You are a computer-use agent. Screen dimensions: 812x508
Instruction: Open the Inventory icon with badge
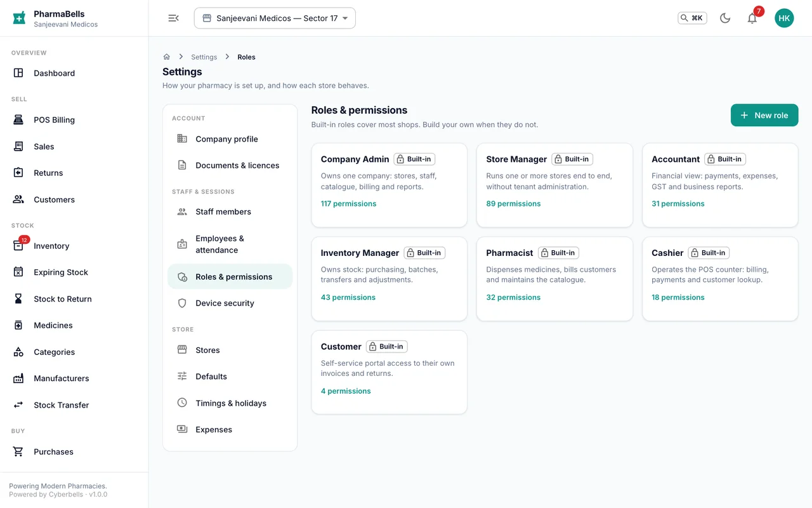point(19,245)
